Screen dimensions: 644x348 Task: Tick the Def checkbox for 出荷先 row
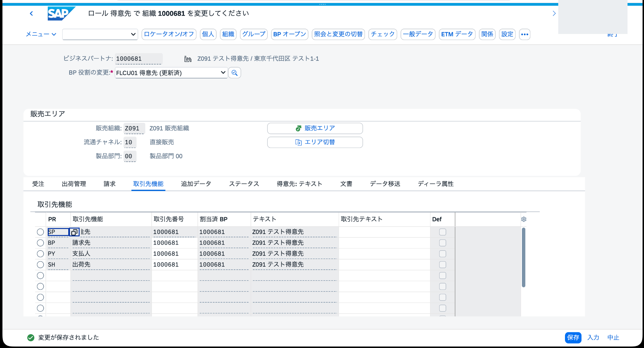(443, 265)
